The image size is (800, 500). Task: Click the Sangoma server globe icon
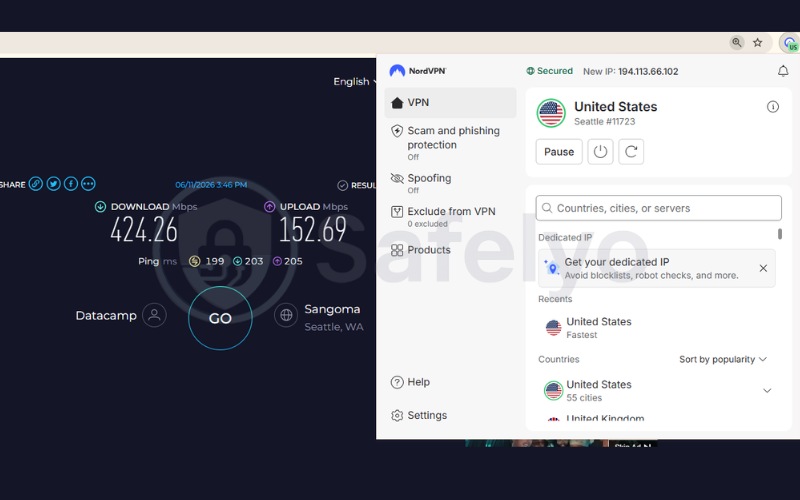coord(286,315)
